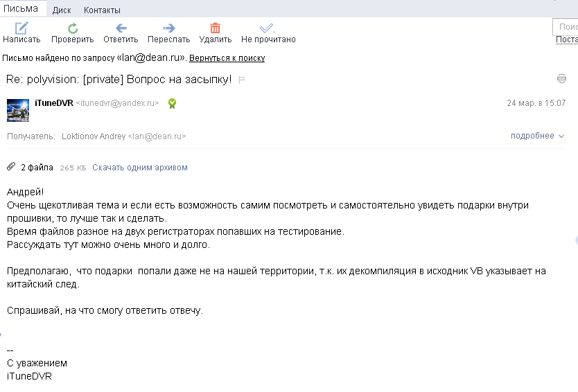Click the Переслать forward arrow icon
This screenshot has width=578, height=392.
(169, 28)
